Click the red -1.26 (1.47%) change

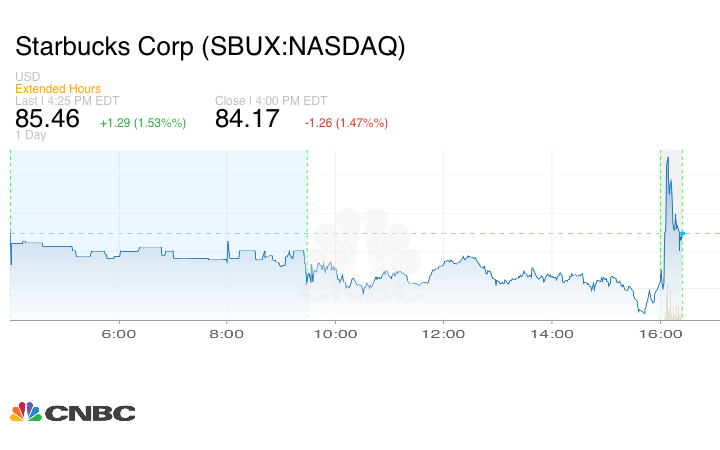click(346, 123)
